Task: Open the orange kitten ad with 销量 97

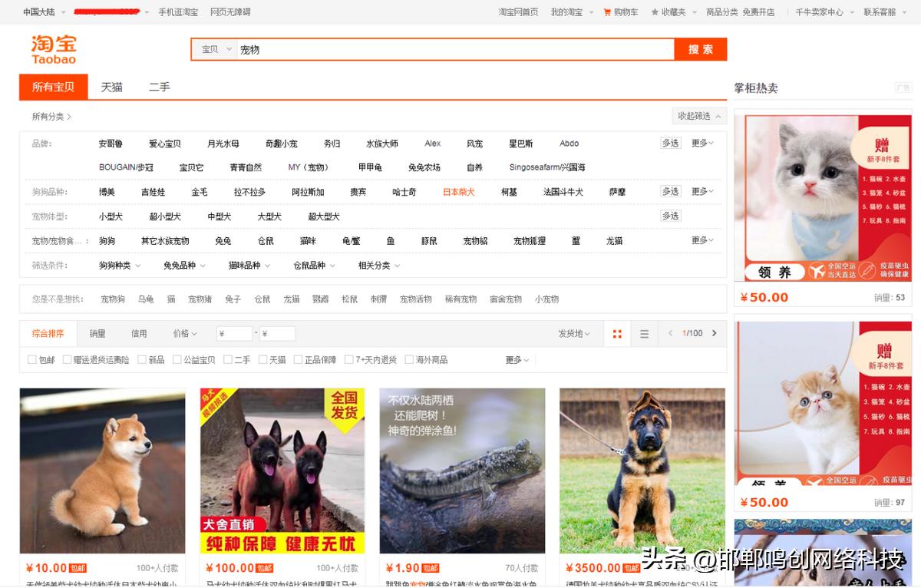Action: pyautogui.click(x=823, y=403)
